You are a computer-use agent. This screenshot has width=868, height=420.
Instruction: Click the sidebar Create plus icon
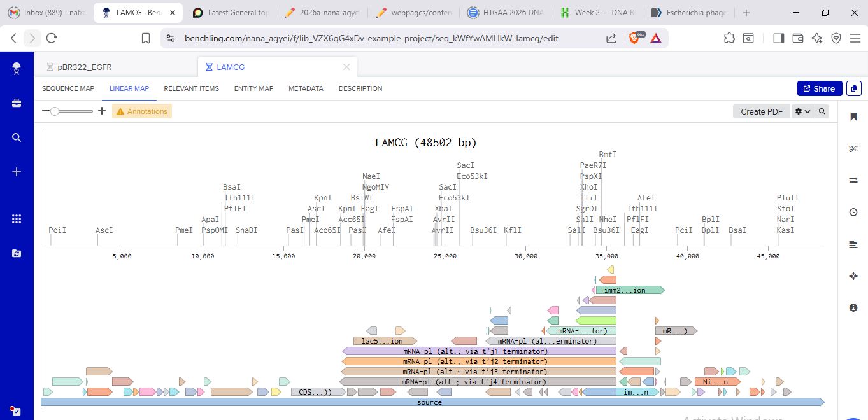(x=17, y=172)
